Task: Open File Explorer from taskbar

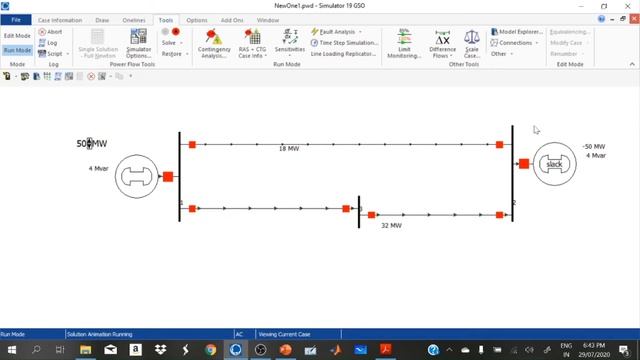Action: coord(85,350)
